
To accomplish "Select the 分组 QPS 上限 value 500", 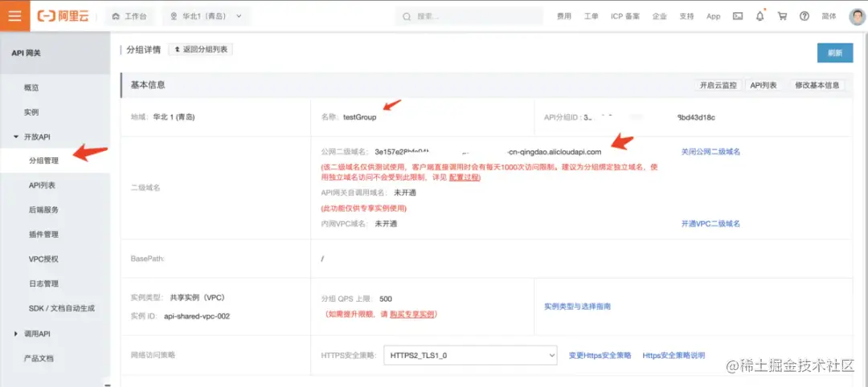I will (x=386, y=299).
